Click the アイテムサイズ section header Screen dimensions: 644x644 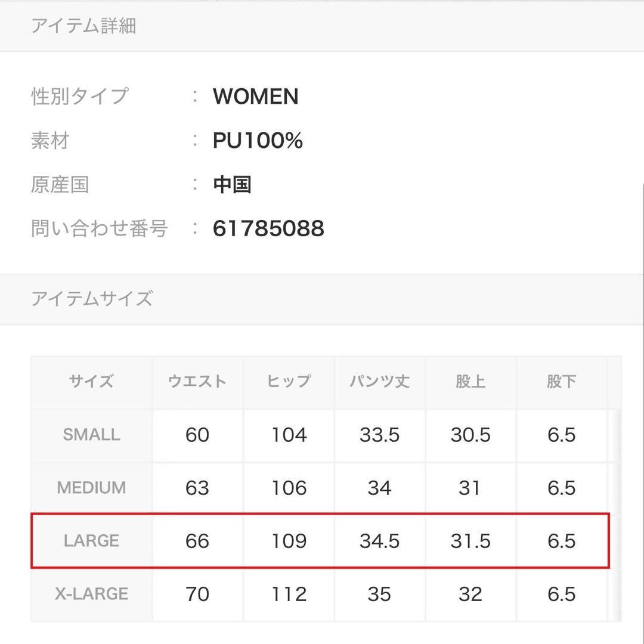pos(92,298)
